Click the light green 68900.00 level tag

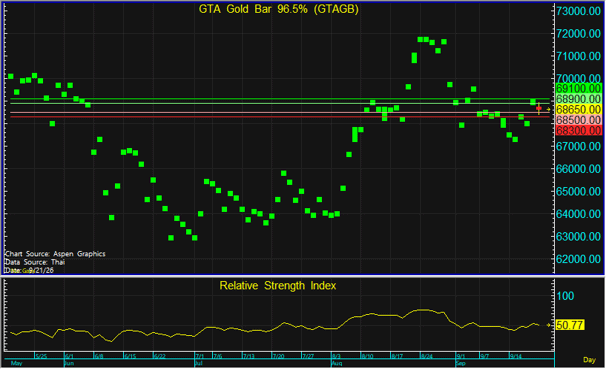tap(579, 99)
